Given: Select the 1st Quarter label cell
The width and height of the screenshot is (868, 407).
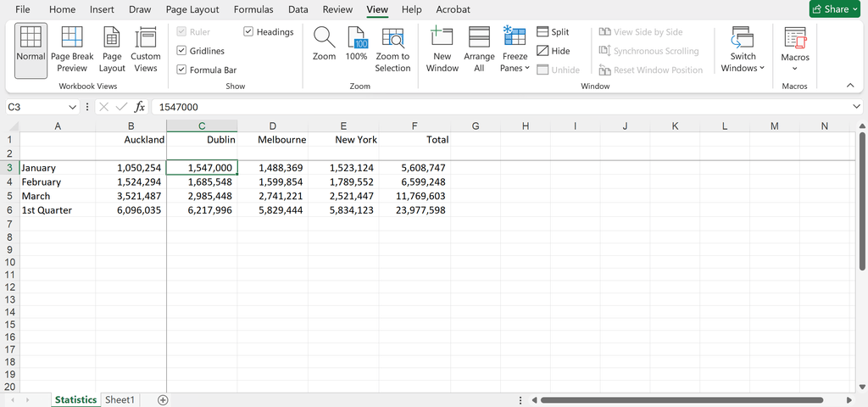Looking at the screenshot, I should pos(58,210).
